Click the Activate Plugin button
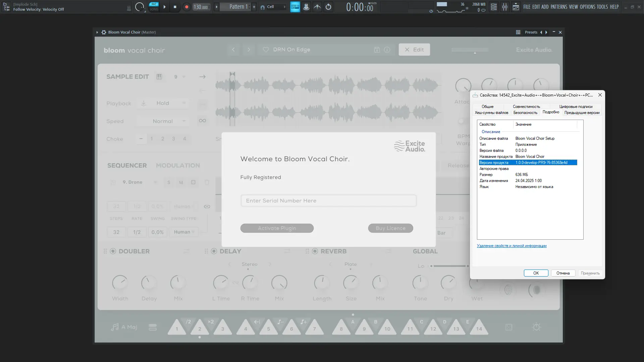This screenshot has width=644, height=362. (277, 228)
